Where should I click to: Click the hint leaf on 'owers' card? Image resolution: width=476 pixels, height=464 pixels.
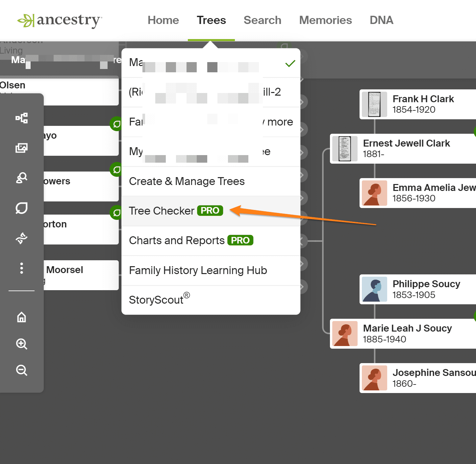(116, 170)
